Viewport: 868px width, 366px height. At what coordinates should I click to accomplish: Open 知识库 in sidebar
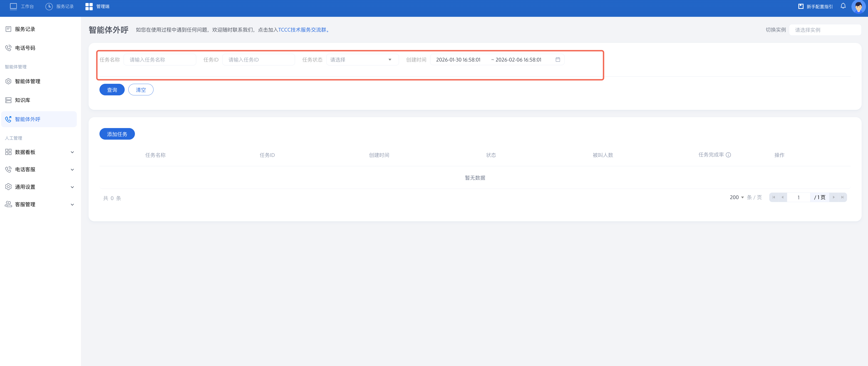coord(22,100)
